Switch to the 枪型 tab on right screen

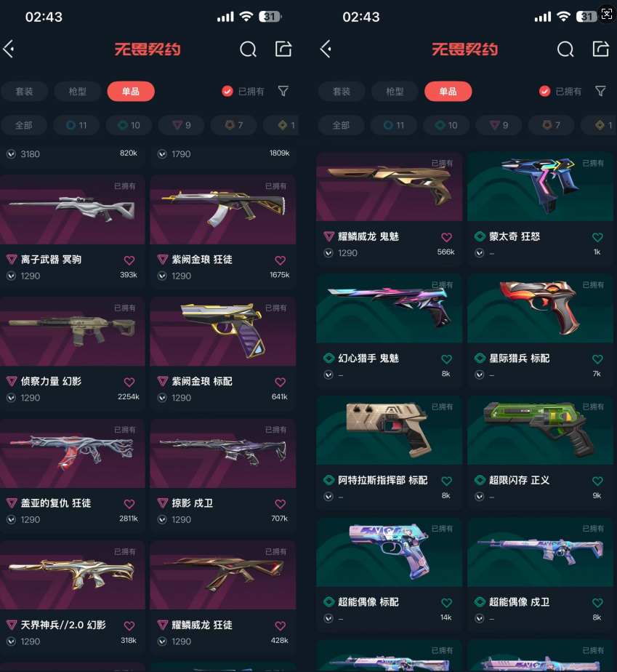pos(395,92)
